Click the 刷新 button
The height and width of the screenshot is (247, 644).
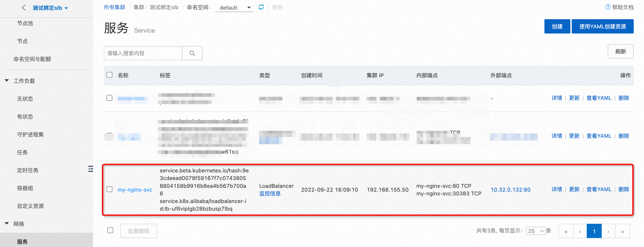(620, 51)
